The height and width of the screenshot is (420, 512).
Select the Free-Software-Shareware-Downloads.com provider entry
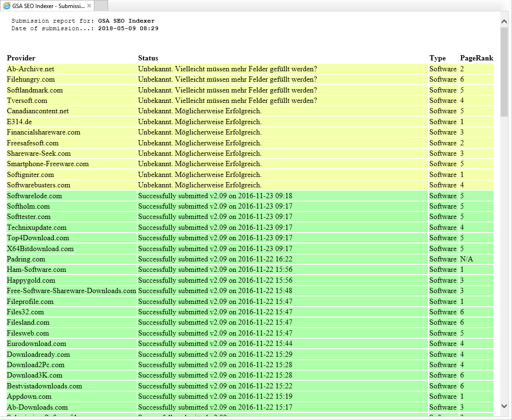pos(72,291)
